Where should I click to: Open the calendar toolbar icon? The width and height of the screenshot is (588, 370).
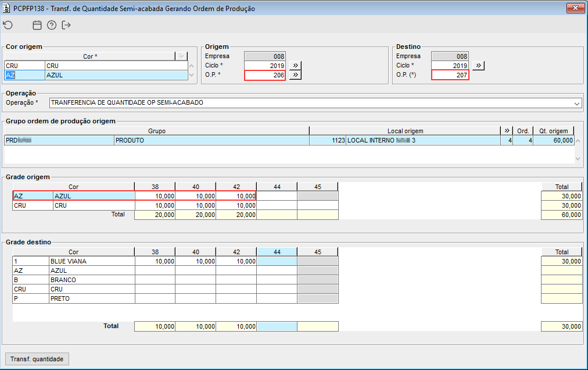(37, 25)
